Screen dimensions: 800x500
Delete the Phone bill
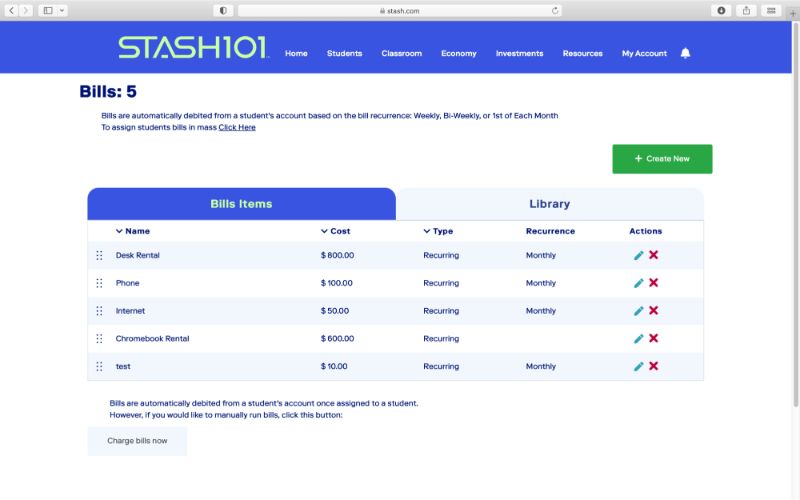coord(654,283)
